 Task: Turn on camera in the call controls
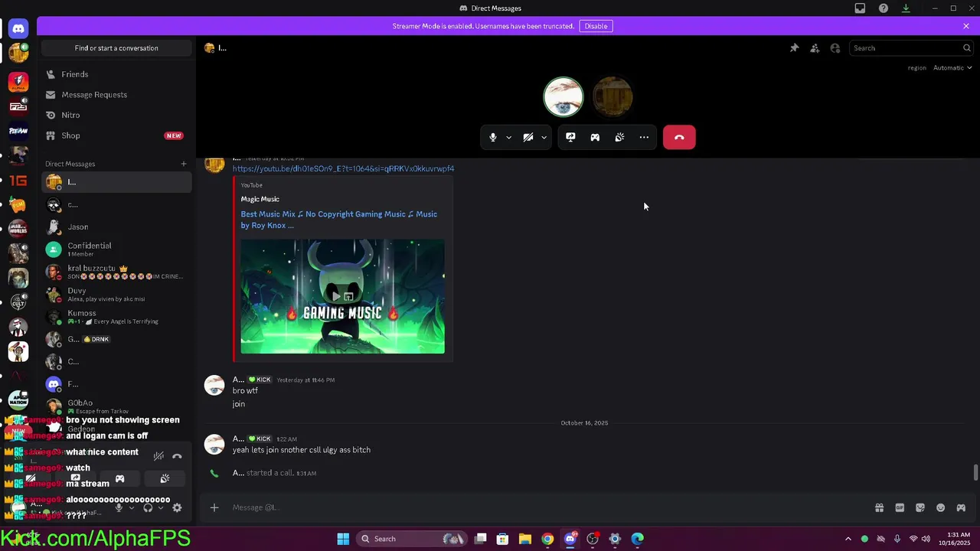tap(528, 138)
